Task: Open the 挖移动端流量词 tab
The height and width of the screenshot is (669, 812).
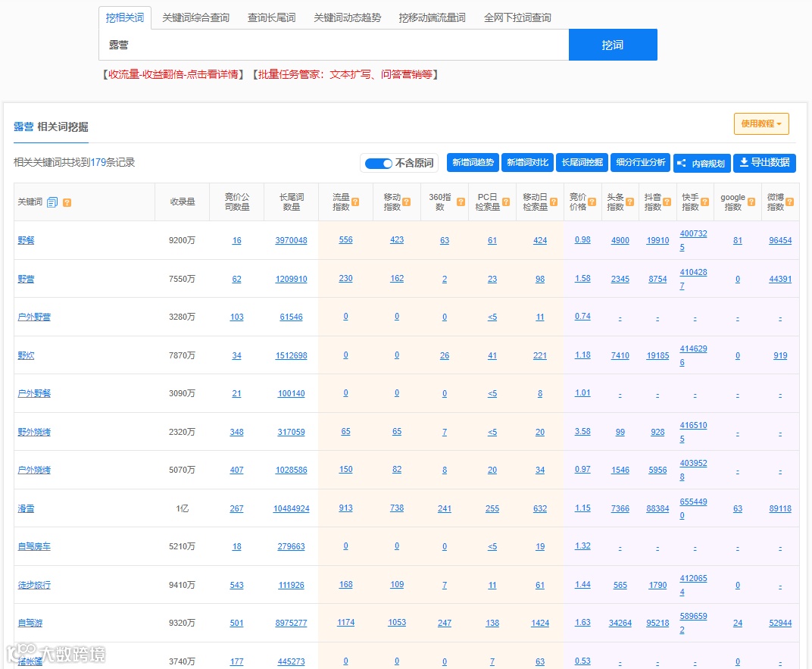Action: pyautogui.click(x=432, y=17)
